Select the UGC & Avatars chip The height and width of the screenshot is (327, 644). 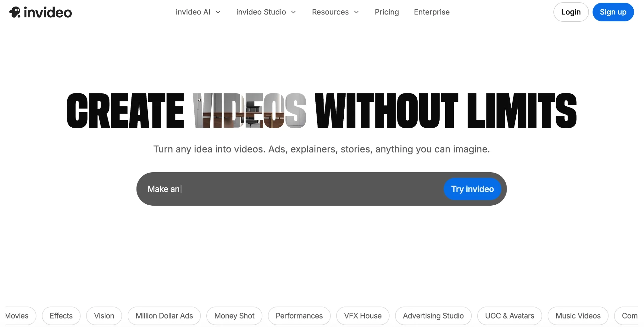(x=509, y=316)
